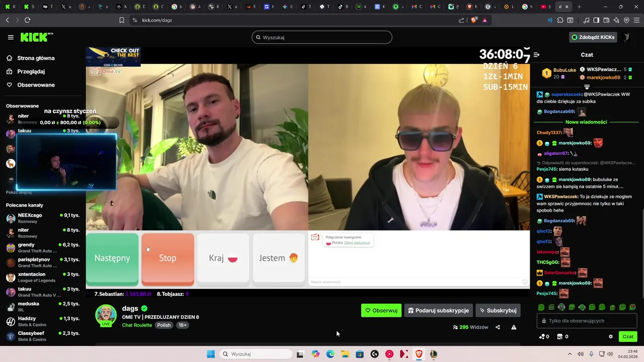This screenshot has width=644, height=362.
Task: Expand the pinned leaderboard chevron in chat
Action: tap(587, 87)
